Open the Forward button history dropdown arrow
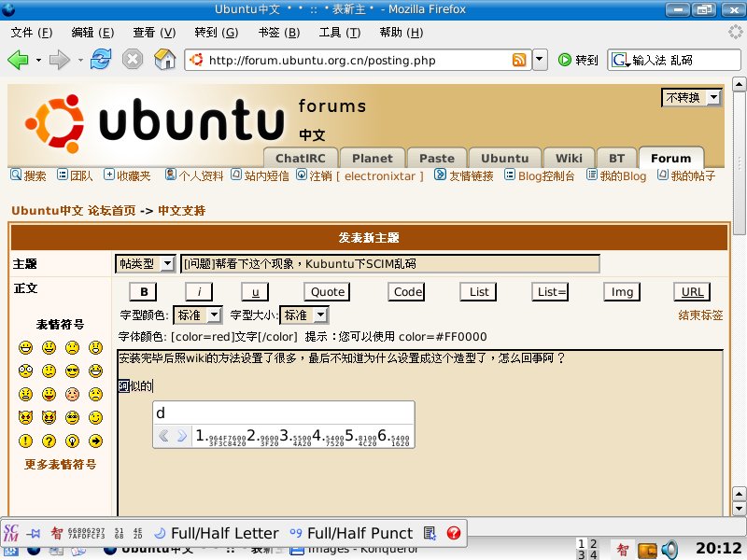Image resolution: width=747 pixels, height=560 pixels. tap(80, 60)
